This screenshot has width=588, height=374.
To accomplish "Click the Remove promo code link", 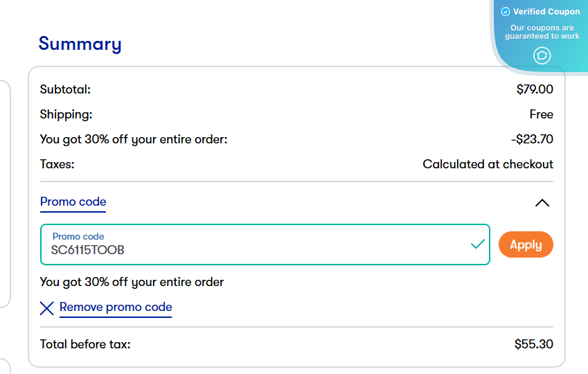I will (116, 307).
